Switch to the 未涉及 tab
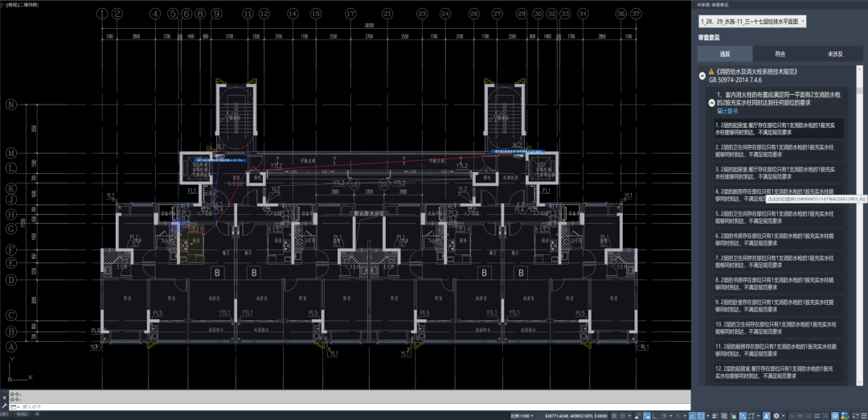The width and height of the screenshot is (868, 420). [835, 54]
